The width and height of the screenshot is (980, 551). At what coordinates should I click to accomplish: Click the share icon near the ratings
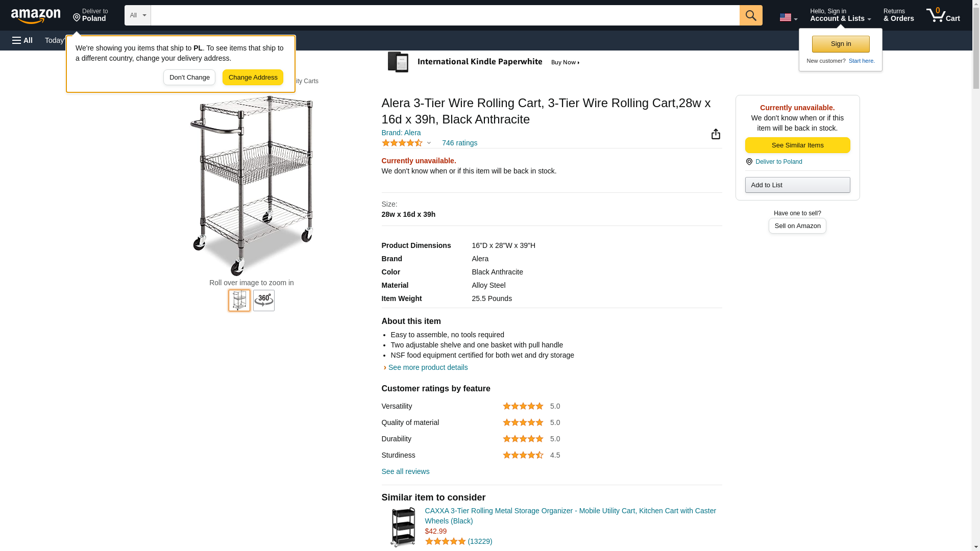pos(716,134)
